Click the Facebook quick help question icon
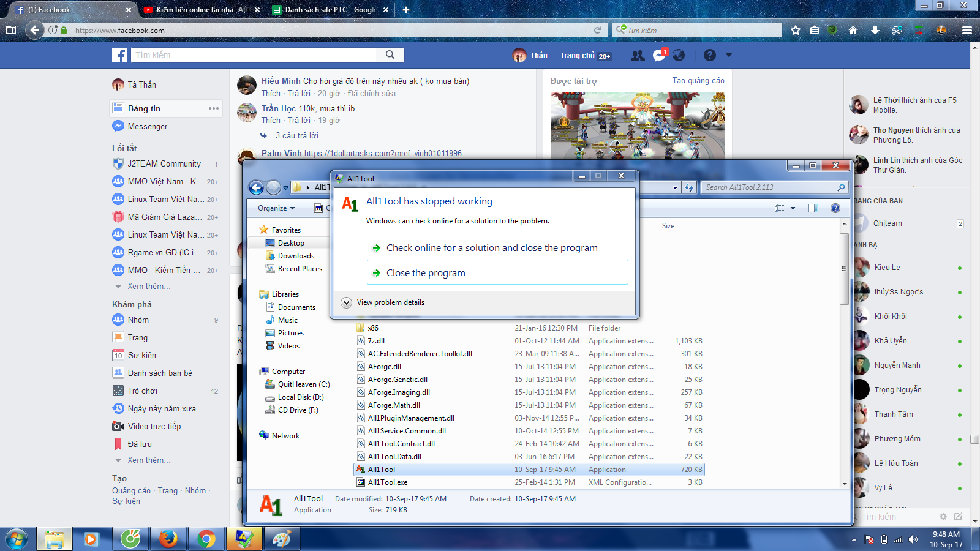This screenshot has width=980, height=551. pyautogui.click(x=709, y=56)
